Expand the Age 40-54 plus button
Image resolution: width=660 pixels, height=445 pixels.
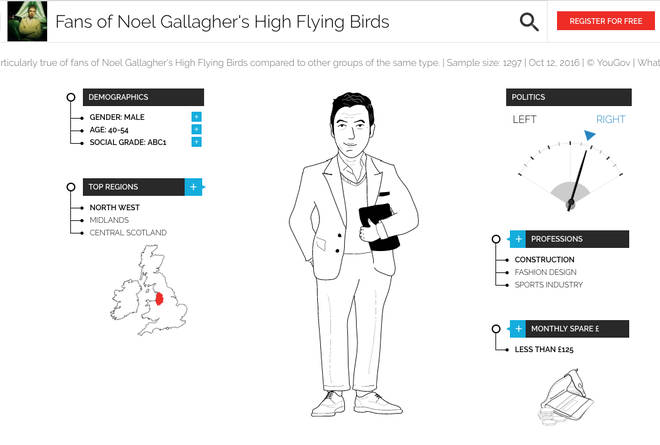pyautogui.click(x=196, y=129)
